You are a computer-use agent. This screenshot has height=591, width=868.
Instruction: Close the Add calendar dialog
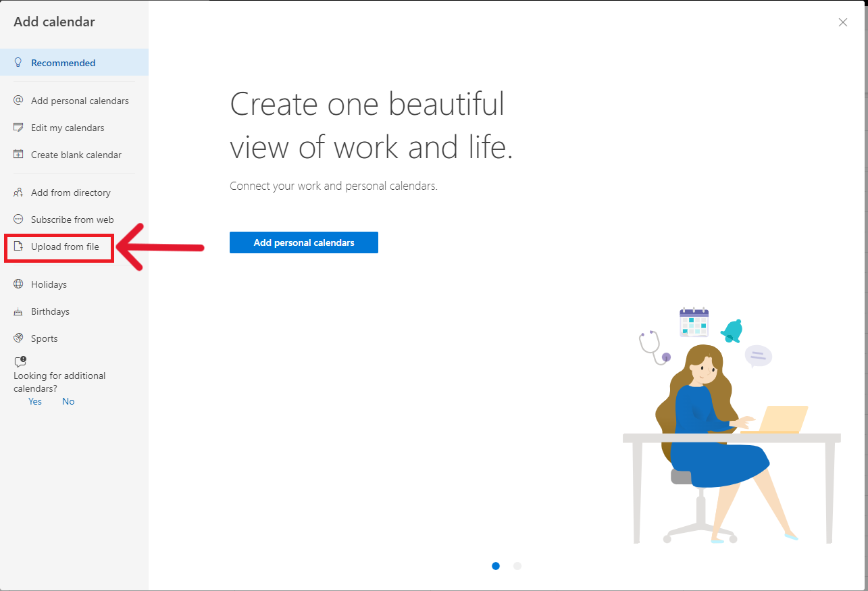[843, 22]
